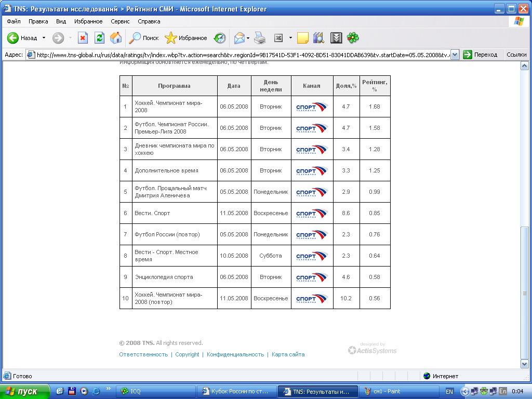This screenshot has height=399, width=532.
Task: Open the Вид menu
Action: tap(61, 21)
